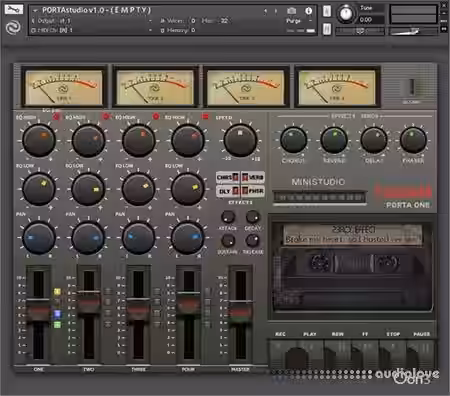Adjust the small Release knob

coord(253,240)
